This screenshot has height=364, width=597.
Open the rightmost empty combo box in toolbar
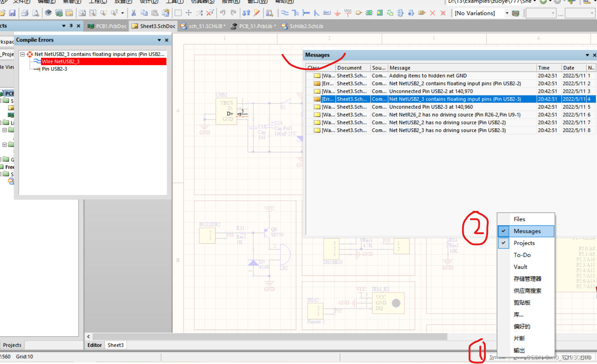[x=580, y=13]
